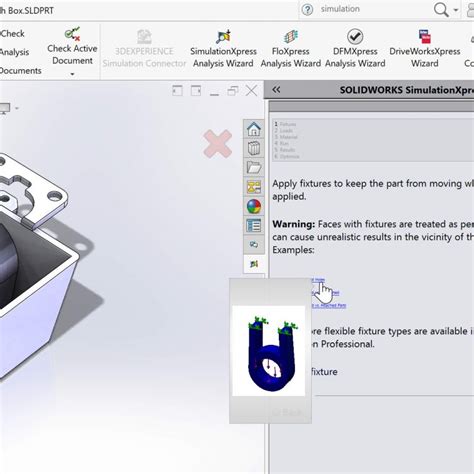Minimize the document viewport window

pyautogui.click(x=214, y=95)
